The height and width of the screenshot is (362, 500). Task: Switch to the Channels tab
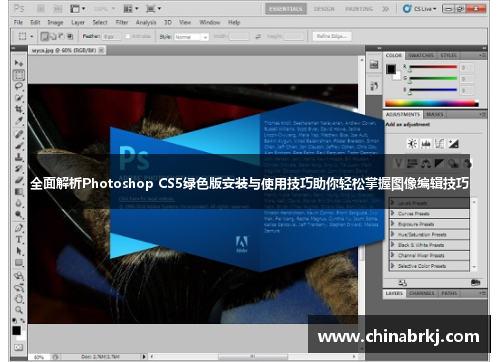tap(422, 293)
